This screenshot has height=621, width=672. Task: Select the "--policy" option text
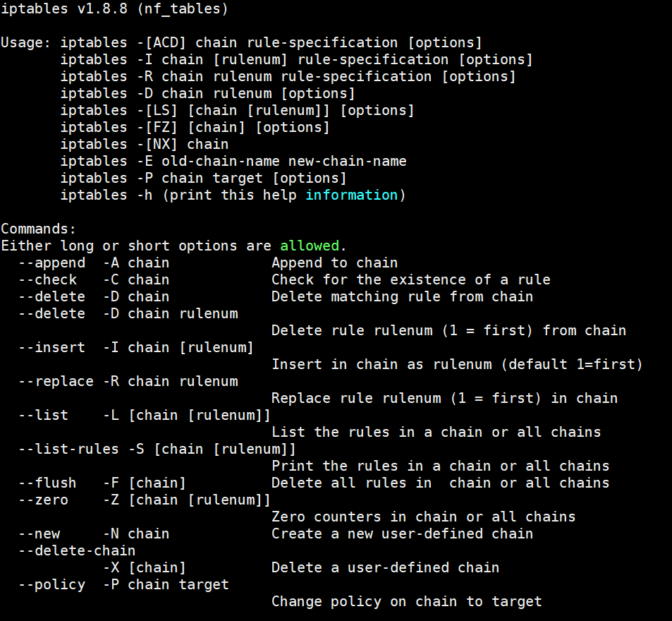(x=51, y=585)
